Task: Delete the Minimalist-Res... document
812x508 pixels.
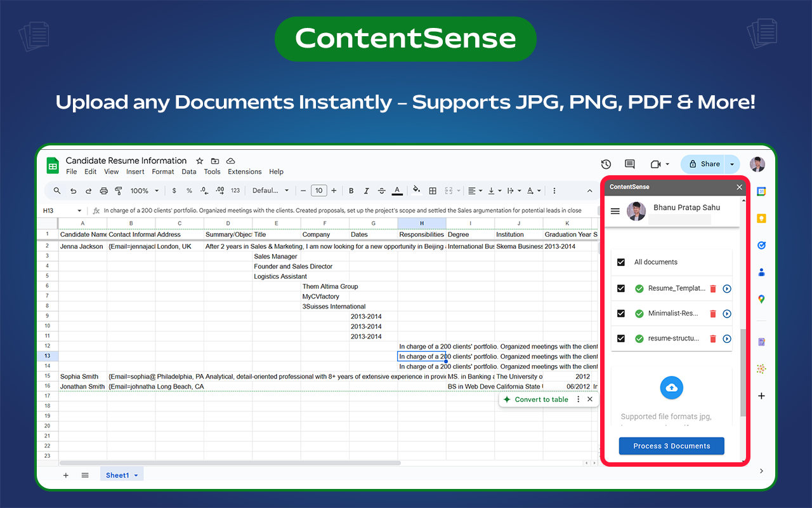Action: coord(713,314)
